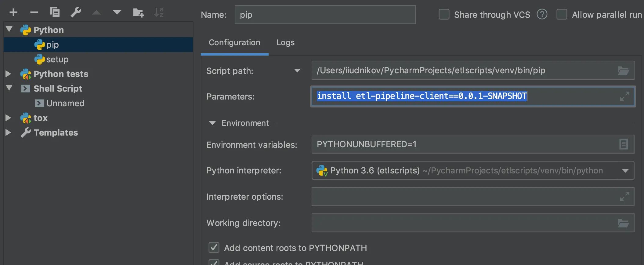
Task: Uncheck Add source roots to PYTHONPATH
Action: [x=214, y=262]
